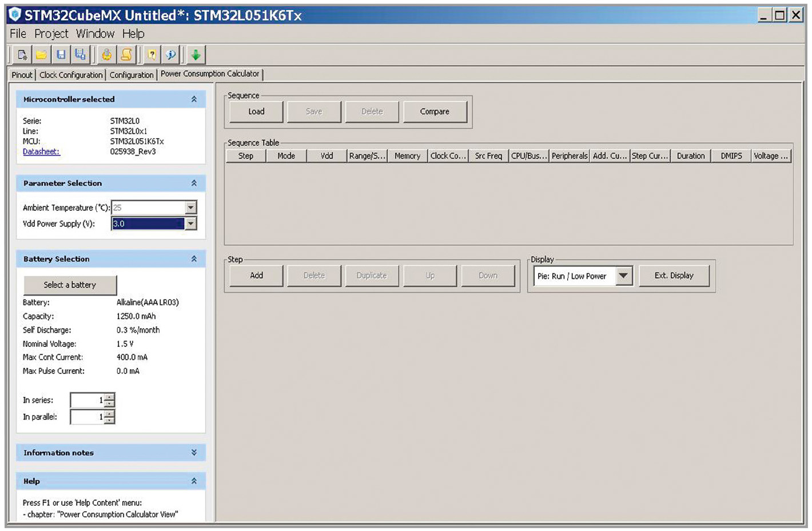Collapse the Help panel
Screen dimensions: 812x531
pyautogui.click(x=194, y=481)
